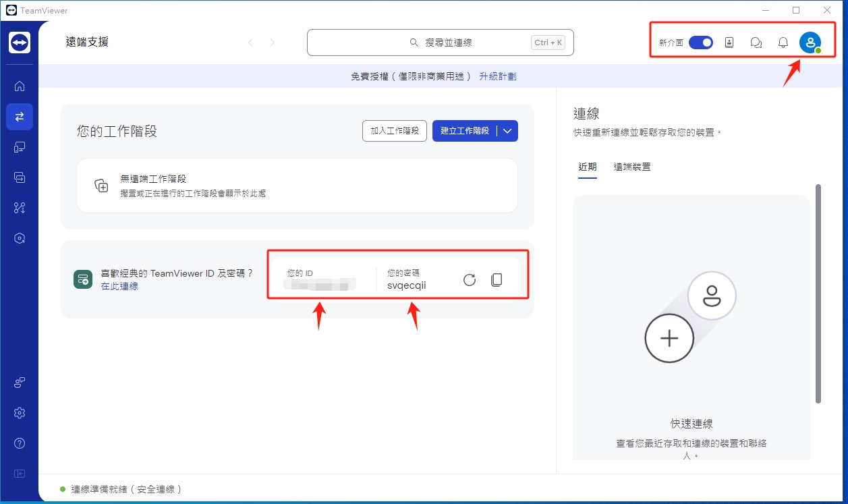Image resolution: width=848 pixels, height=504 pixels.
Task: Switch to the 遠端裝置 tab
Action: [632, 167]
